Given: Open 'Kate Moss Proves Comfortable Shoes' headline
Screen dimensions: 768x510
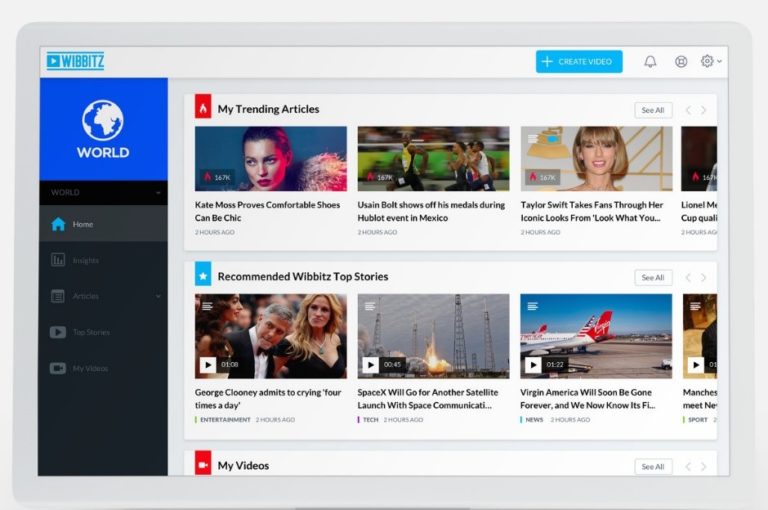Looking at the screenshot, I should pyautogui.click(x=267, y=211).
